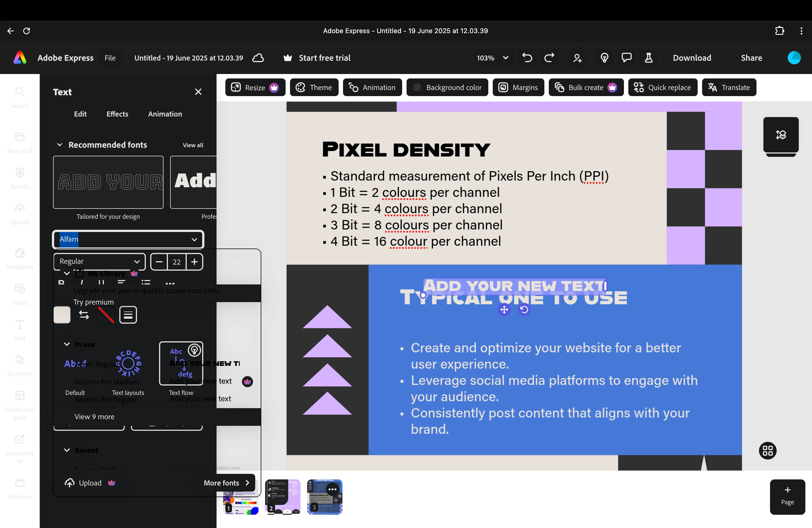This screenshot has width=812, height=528.
Task: Click the undo arrow icon
Action: (527, 58)
